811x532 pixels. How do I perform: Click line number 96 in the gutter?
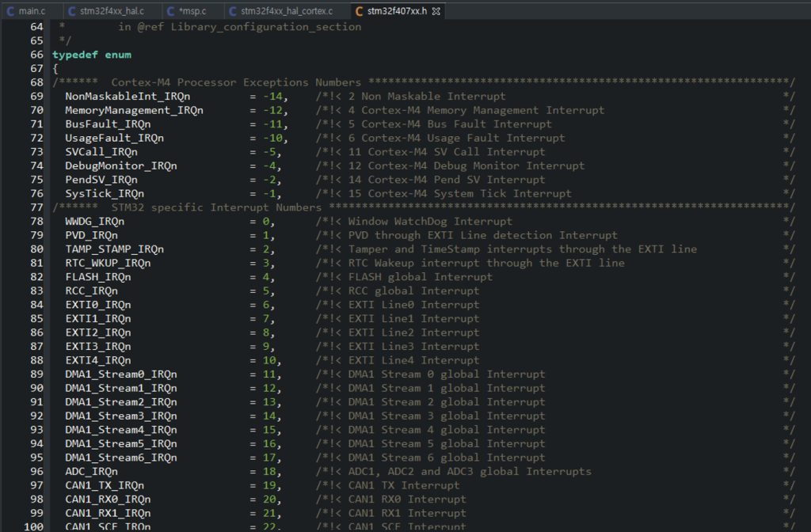tap(36, 471)
